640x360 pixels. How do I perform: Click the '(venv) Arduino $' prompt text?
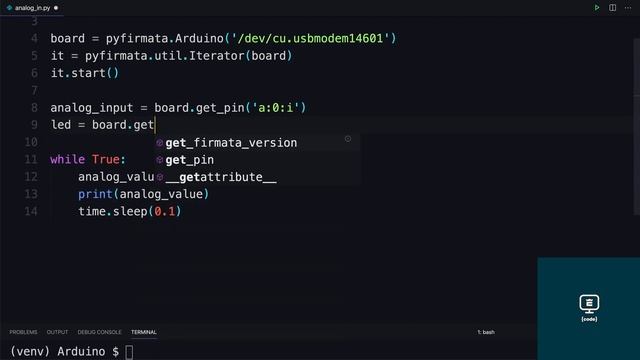point(64,352)
